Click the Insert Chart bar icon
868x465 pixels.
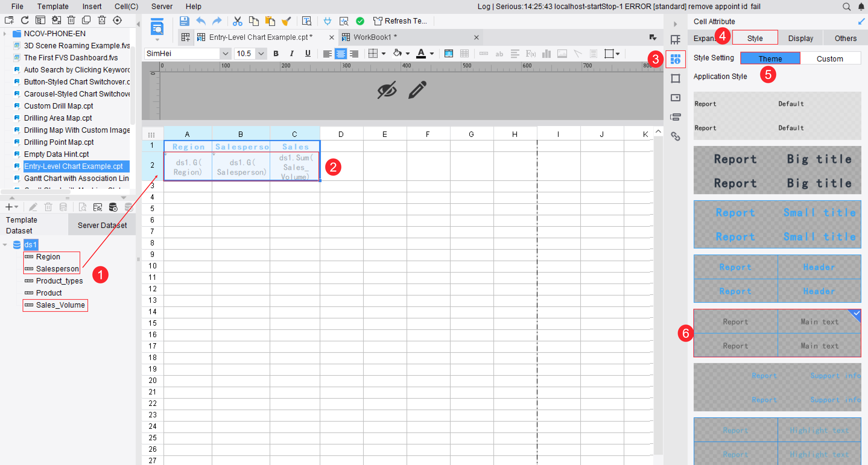point(546,54)
